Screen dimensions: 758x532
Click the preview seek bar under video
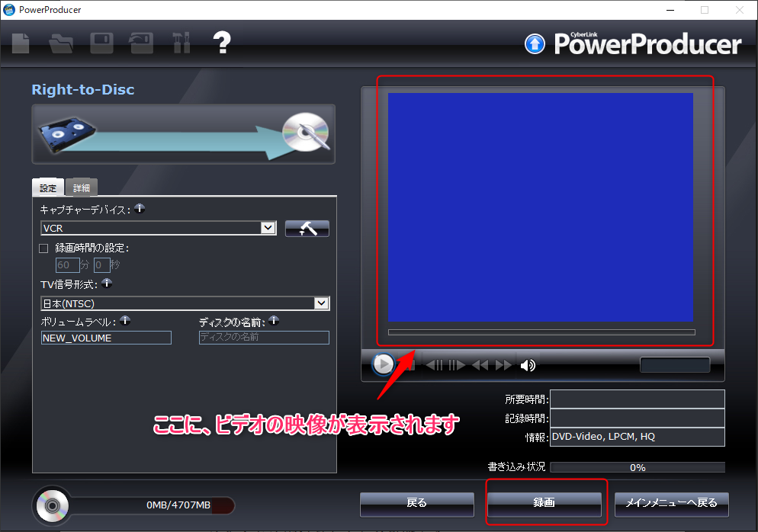pyautogui.click(x=541, y=332)
